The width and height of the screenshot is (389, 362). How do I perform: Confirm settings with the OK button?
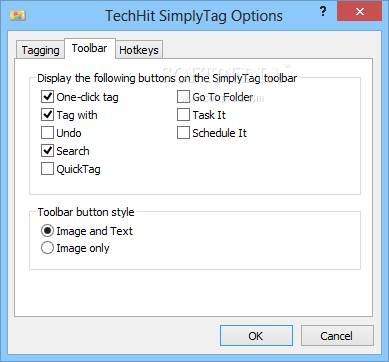(256, 336)
